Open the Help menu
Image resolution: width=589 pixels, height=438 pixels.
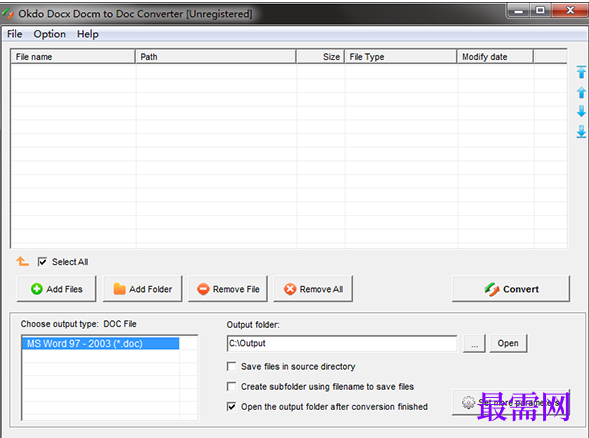(x=88, y=34)
